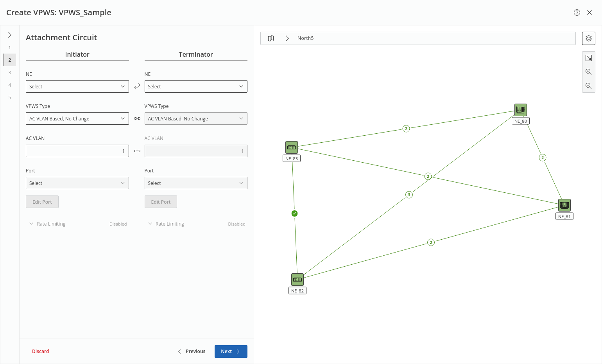Open the Initiator VPWS Type dropdown
The height and width of the screenshot is (364, 602).
coord(77,118)
